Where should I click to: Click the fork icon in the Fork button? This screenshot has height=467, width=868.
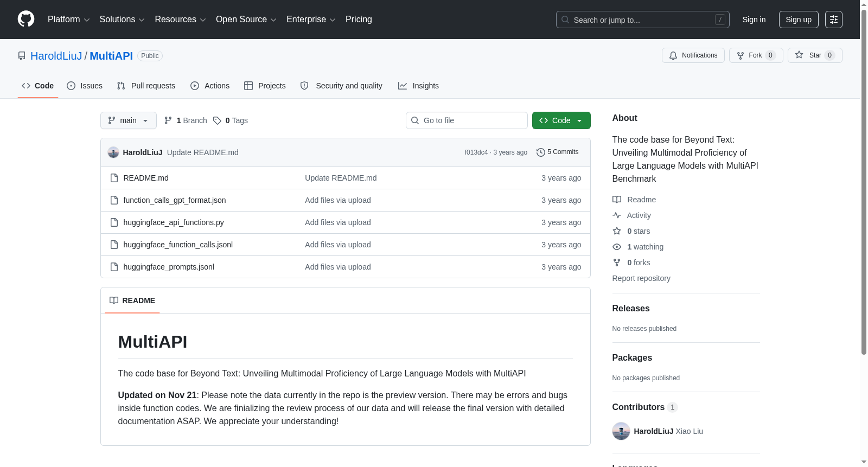[741, 55]
